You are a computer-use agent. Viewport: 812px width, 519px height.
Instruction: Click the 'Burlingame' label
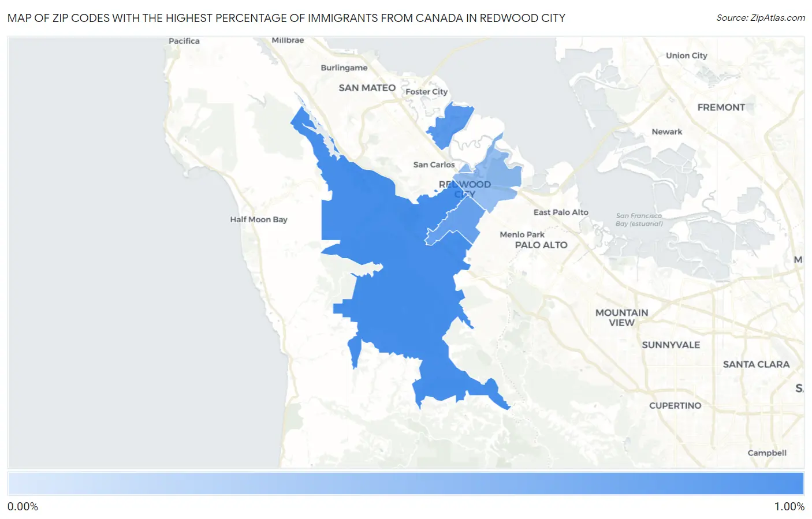(344, 68)
